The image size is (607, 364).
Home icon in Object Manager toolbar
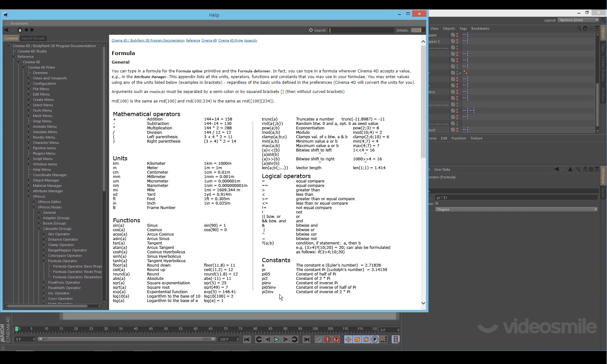coord(585,28)
